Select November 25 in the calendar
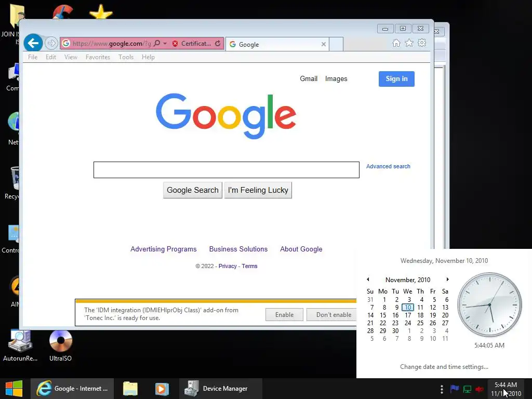The height and width of the screenshot is (399, 532). (x=420, y=323)
